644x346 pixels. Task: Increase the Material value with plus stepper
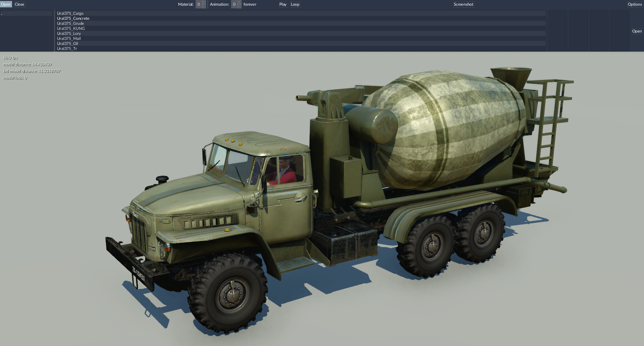pos(204,2)
